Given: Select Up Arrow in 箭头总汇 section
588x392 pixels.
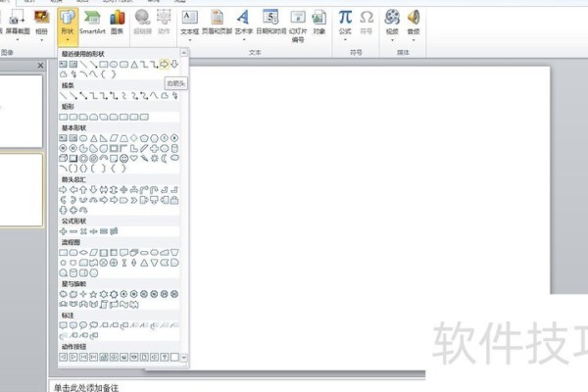Looking at the screenshot, I should point(83,190).
